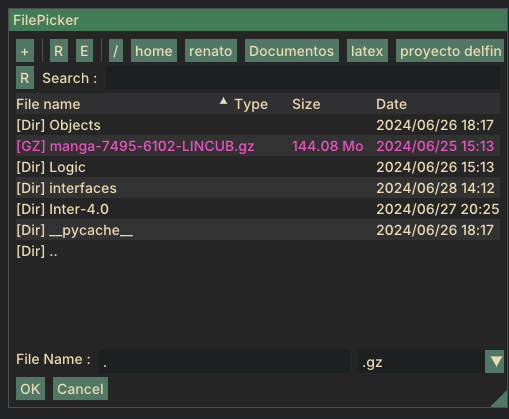This screenshot has width=509, height=419.
Task: Click the R reset button in path bar
Action: pos(59,51)
